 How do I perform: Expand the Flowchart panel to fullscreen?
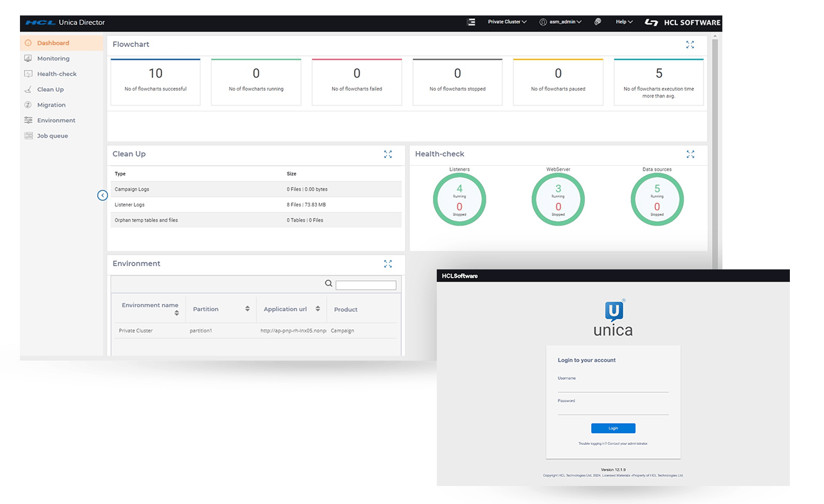point(690,44)
